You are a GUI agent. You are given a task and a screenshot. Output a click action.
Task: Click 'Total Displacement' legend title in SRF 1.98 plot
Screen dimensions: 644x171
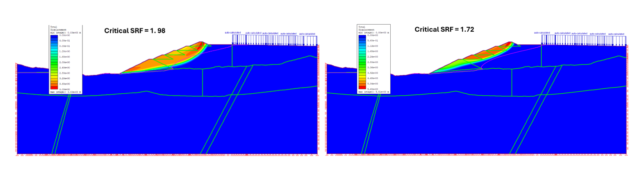pos(59,28)
